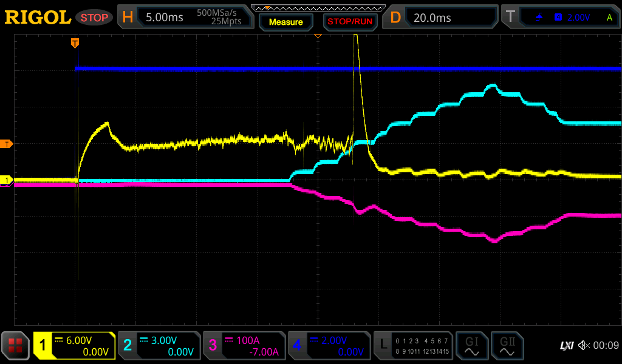Click the RIGOL logo
622x364 pixels.
pyautogui.click(x=38, y=18)
